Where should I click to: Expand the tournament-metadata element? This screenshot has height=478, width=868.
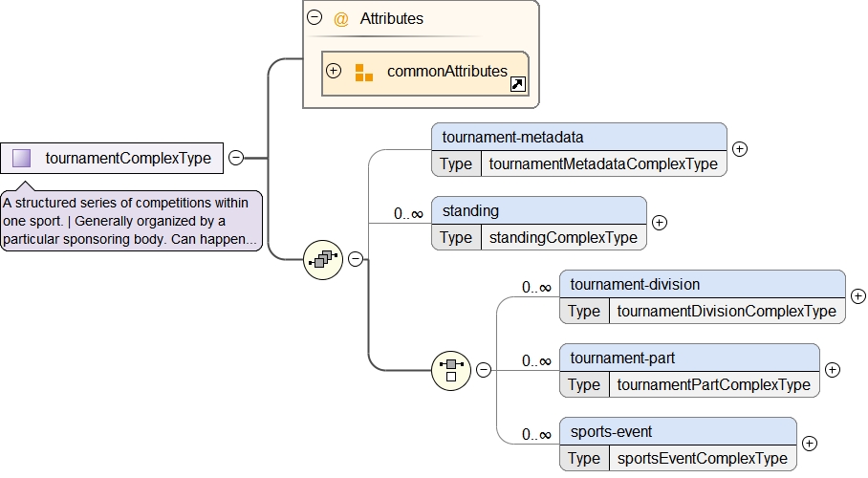(739, 149)
